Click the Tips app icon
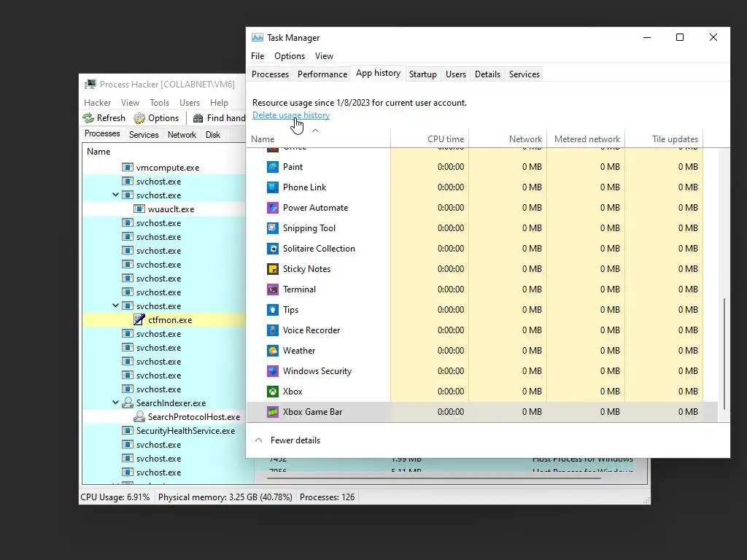The image size is (747, 560). point(273,310)
